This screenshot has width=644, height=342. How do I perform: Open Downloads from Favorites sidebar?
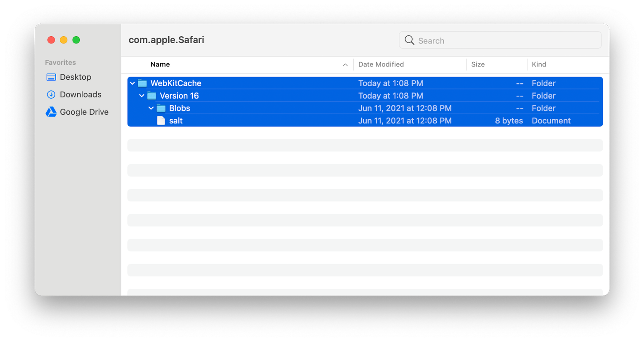coord(80,94)
